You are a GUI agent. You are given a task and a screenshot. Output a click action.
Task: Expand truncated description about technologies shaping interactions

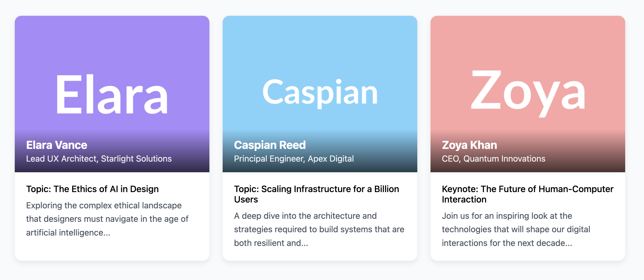pyautogui.click(x=516, y=229)
